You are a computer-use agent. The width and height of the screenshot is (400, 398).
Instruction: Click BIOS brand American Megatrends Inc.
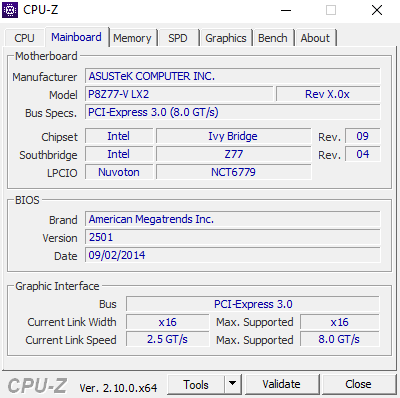(x=233, y=219)
